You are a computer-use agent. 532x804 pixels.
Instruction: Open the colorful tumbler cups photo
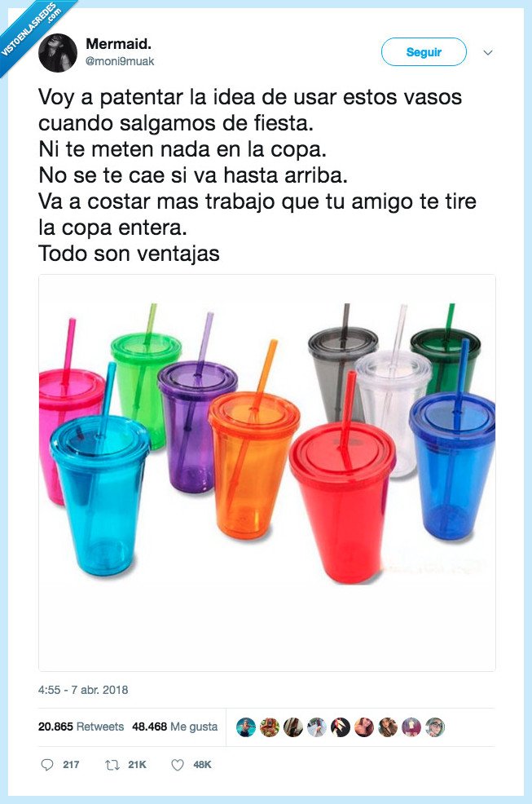coord(267,473)
